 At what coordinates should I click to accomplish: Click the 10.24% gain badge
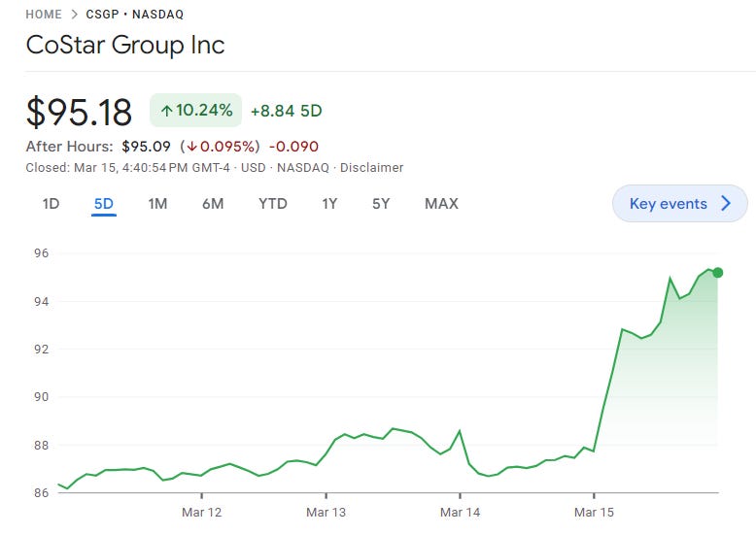pyautogui.click(x=195, y=111)
